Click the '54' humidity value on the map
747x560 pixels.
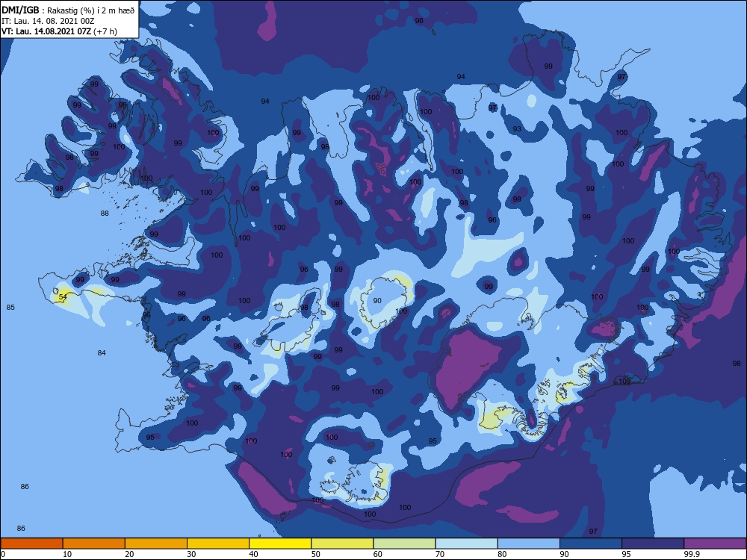pos(63,297)
